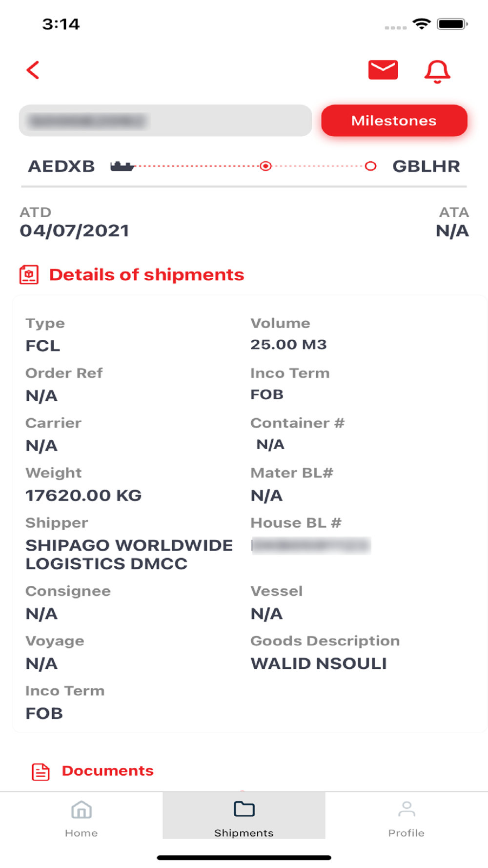
Task: Select the Details of shipments heading
Action: [x=146, y=275]
